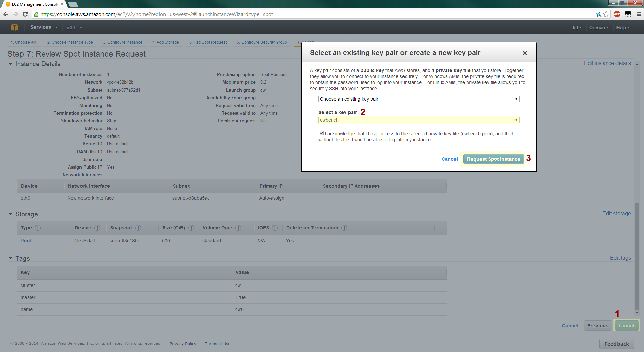Click info icon next to IOPS
The width and height of the screenshot is (644, 352).
coord(275,228)
